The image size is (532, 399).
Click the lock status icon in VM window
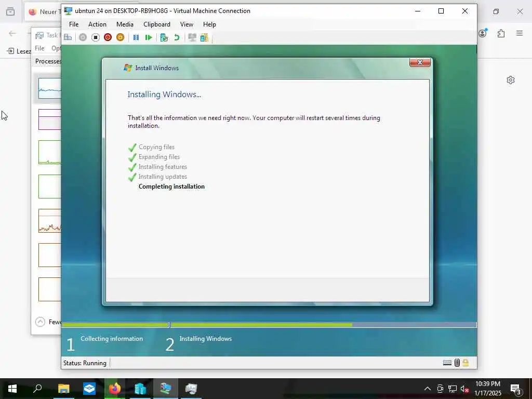click(x=465, y=363)
